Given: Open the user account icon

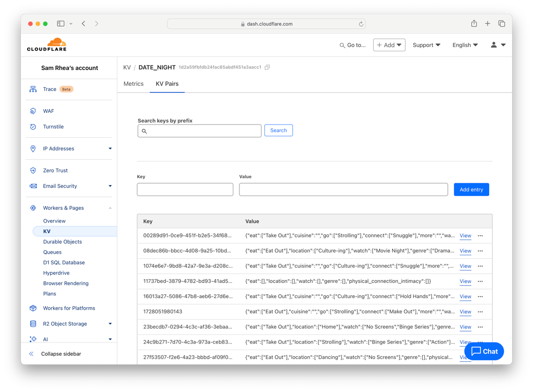Looking at the screenshot, I should [x=494, y=45].
